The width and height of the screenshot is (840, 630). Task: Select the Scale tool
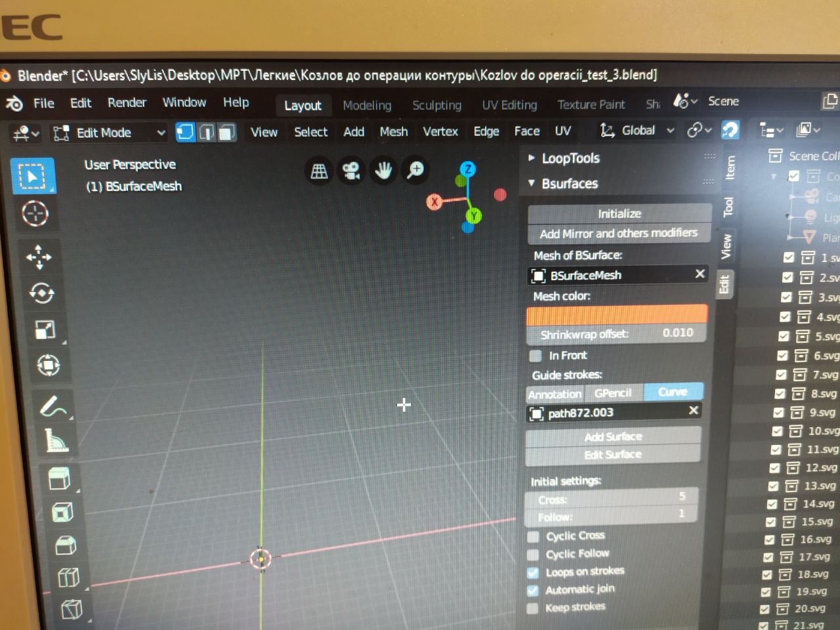click(45, 329)
